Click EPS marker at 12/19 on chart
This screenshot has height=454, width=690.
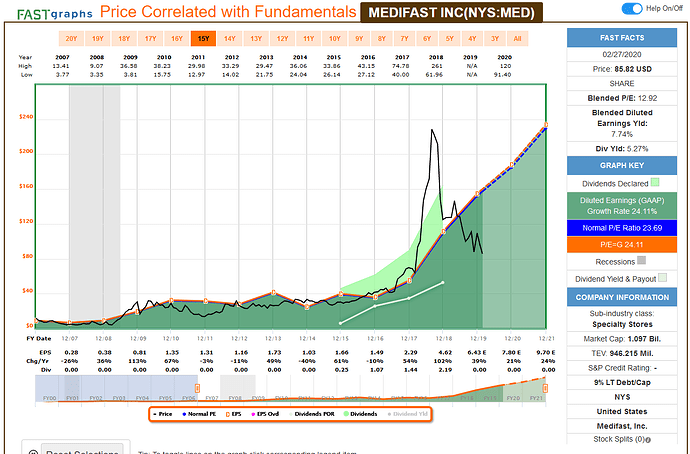click(x=477, y=194)
